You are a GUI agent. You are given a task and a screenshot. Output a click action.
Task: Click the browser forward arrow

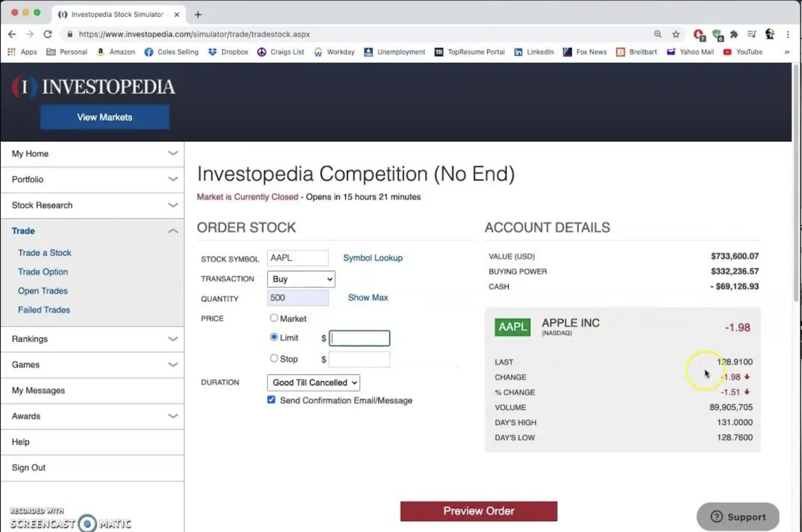point(29,34)
